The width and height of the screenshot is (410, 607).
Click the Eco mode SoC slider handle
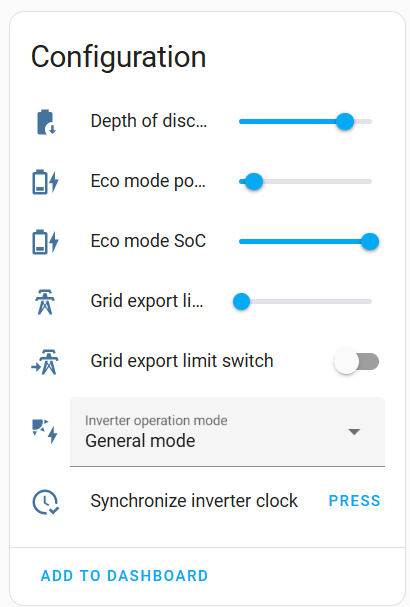point(370,242)
